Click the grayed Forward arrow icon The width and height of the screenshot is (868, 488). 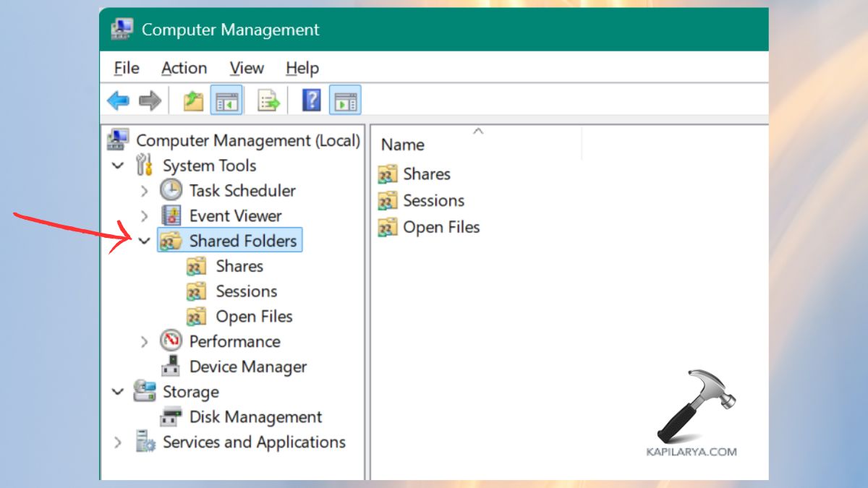tap(149, 100)
